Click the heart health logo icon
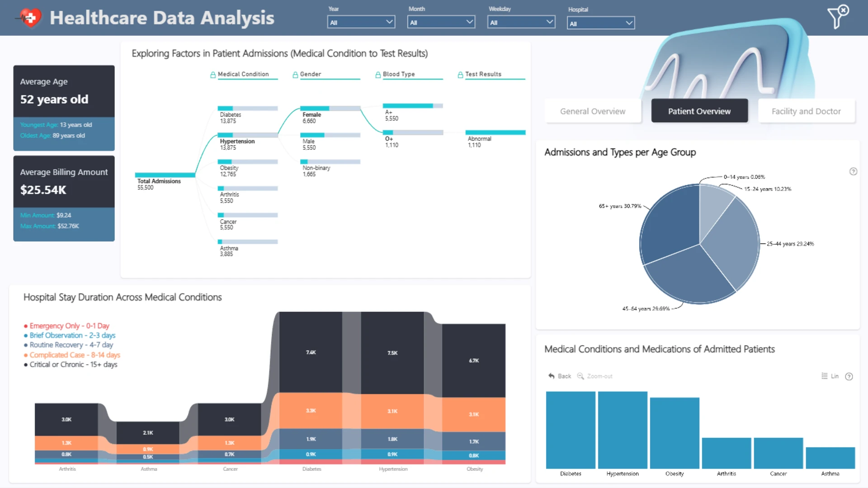This screenshot has width=868, height=488. pyautogui.click(x=29, y=18)
